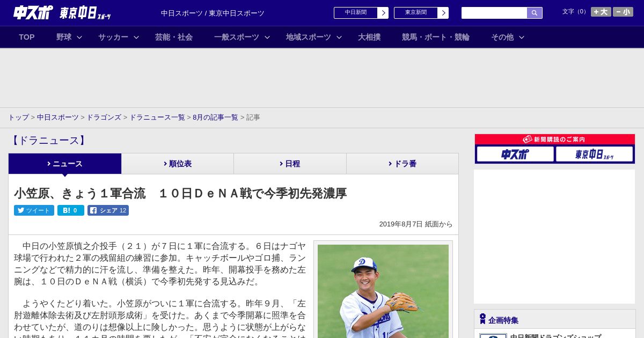
Task: Expand the 野球 dropdown chevron
Action: tap(79, 37)
